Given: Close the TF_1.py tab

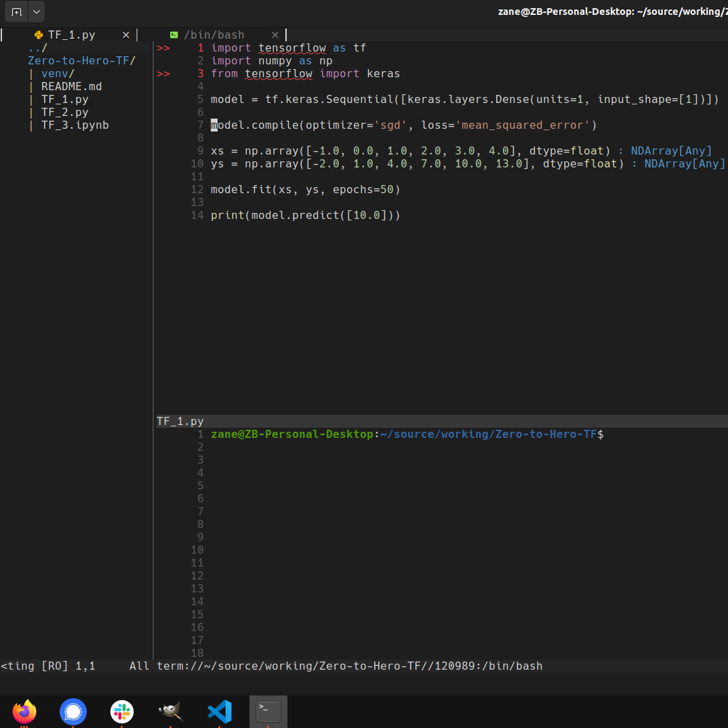Looking at the screenshot, I should [x=126, y=35].
